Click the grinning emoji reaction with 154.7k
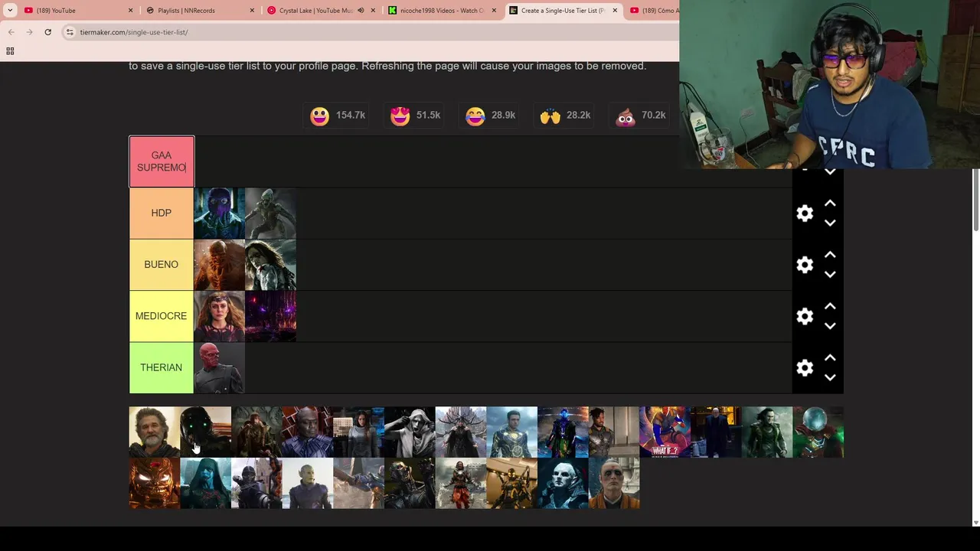The image size is (980, 551). [x=338, y=116]
